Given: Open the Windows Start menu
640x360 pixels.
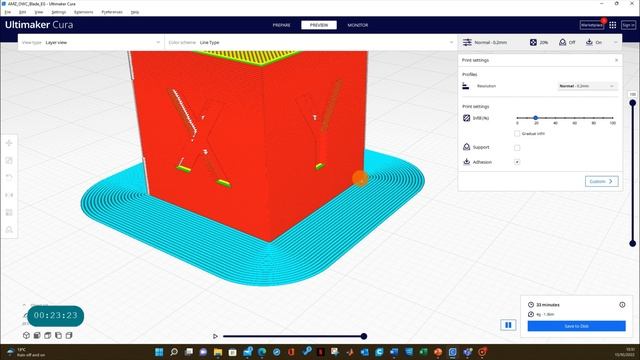Looking at the screenshot, I should (x=159, y=352).
